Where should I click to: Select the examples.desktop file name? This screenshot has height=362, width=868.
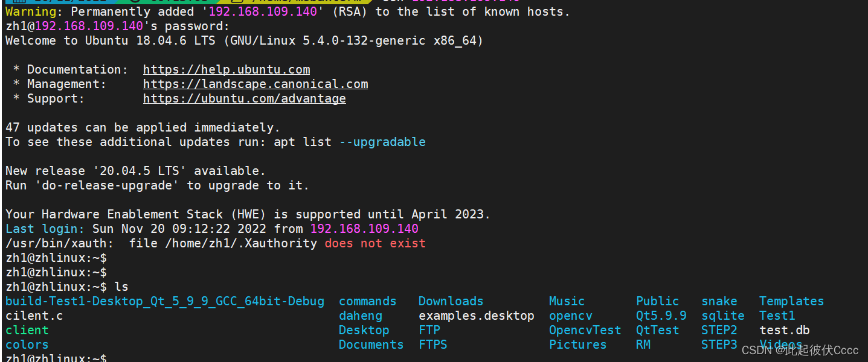coord(477,316)
